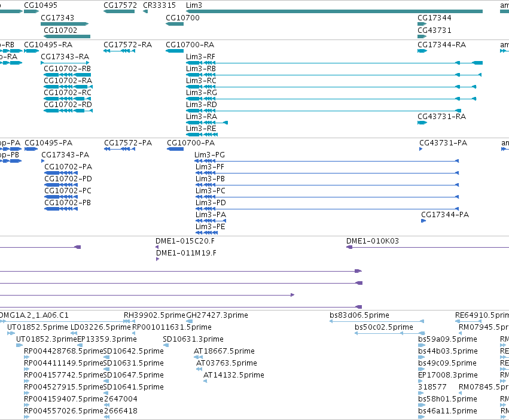Choose protein Lim3-PD
509x420 pixels.
[x=211, y=203]
